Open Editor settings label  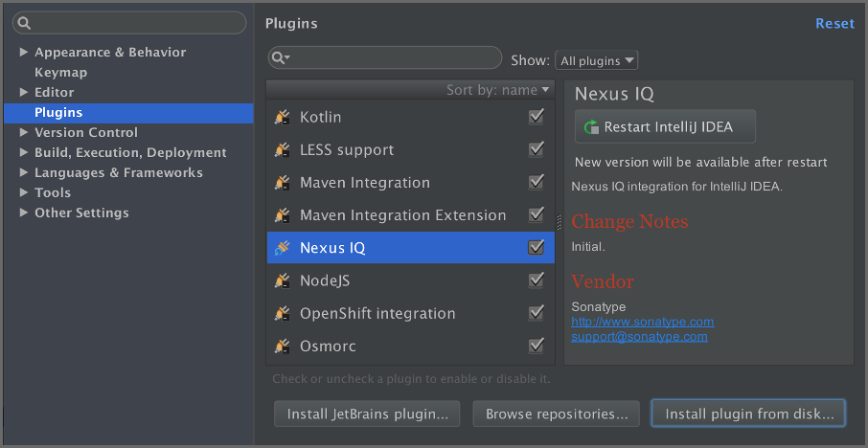tap(54, 92)
